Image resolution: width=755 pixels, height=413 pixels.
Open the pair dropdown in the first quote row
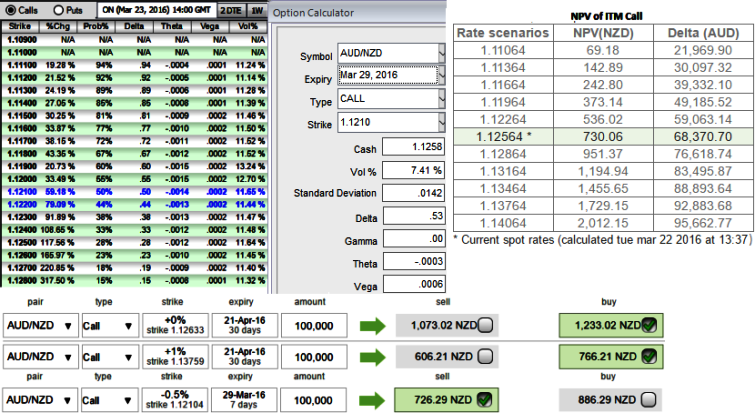click(68, 325)
